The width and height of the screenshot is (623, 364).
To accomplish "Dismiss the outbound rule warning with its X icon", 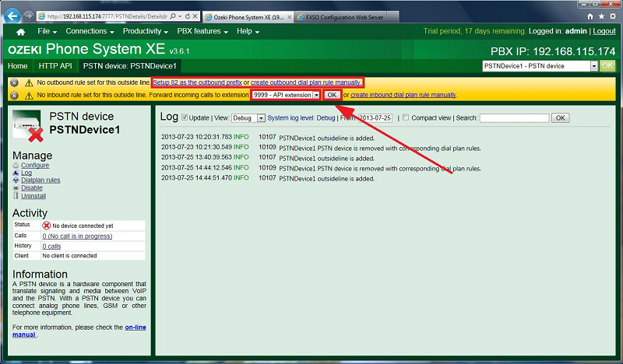I will [14, 82].
